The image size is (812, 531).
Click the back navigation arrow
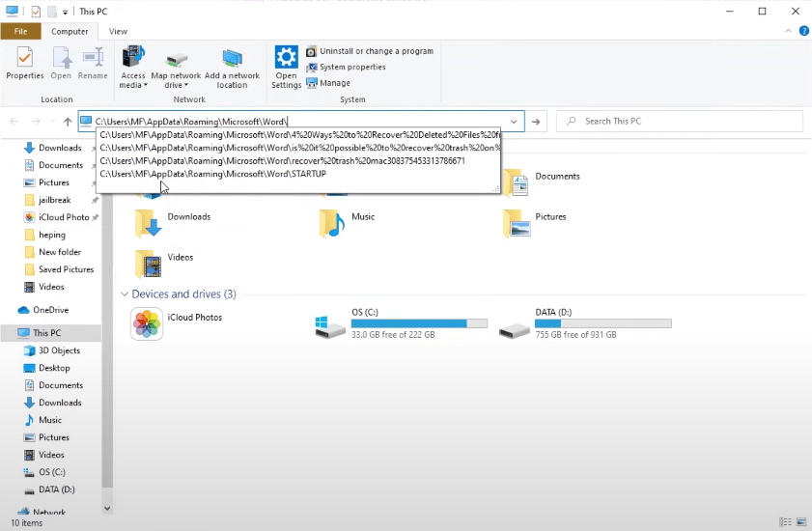[14, 122]
